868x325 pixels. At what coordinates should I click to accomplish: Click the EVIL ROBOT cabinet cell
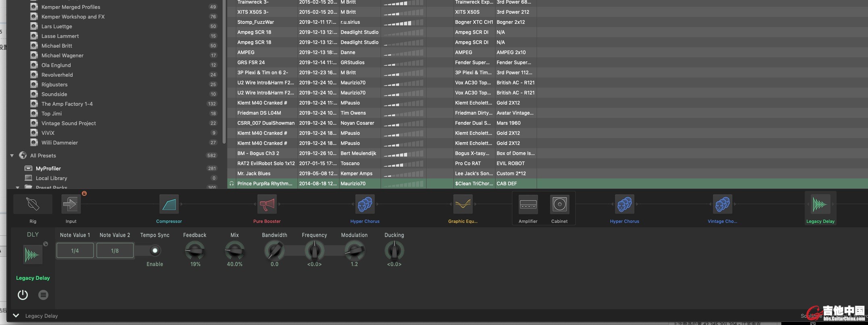(x=511, y=164)
